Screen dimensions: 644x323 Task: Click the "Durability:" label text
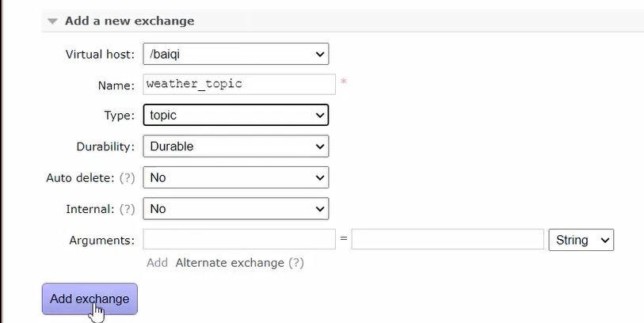(x=105, y=147)
